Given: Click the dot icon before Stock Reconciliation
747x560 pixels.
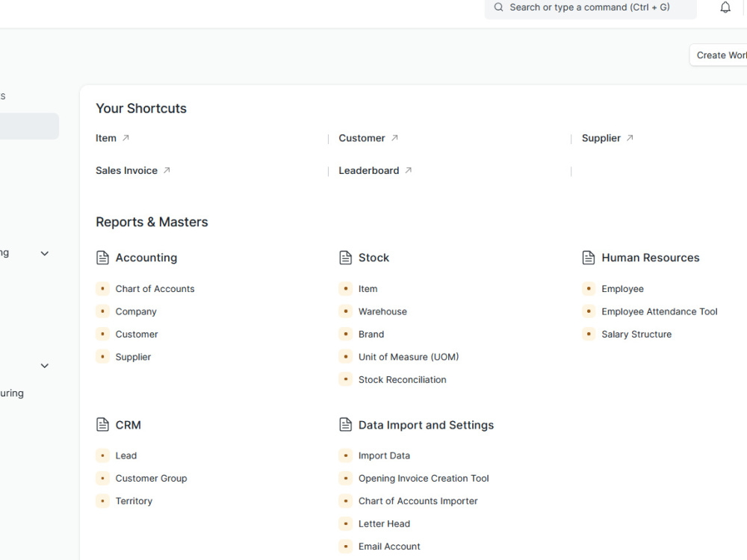Looking at the screenshot, I should [345, 379].
